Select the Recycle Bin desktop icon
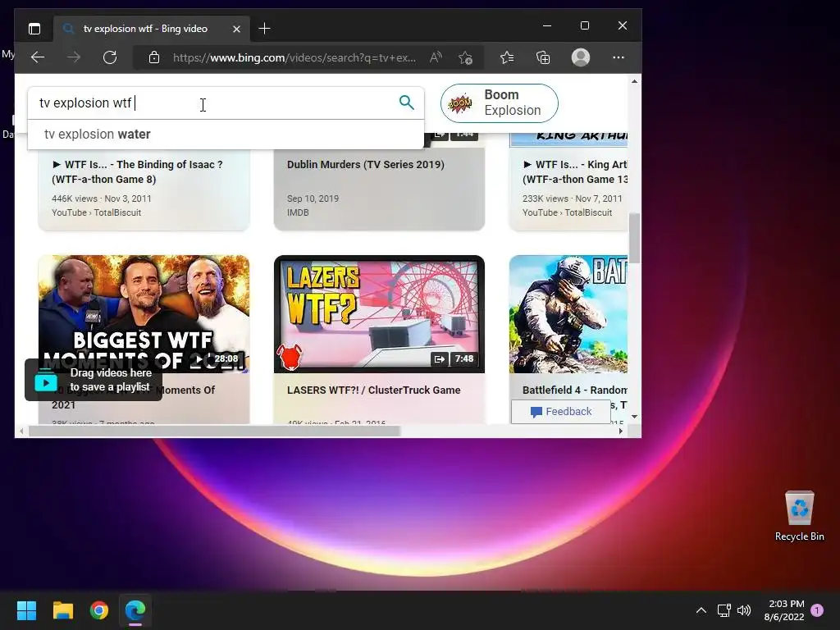This screenshot has height=630, width=840. pos(799,516)
